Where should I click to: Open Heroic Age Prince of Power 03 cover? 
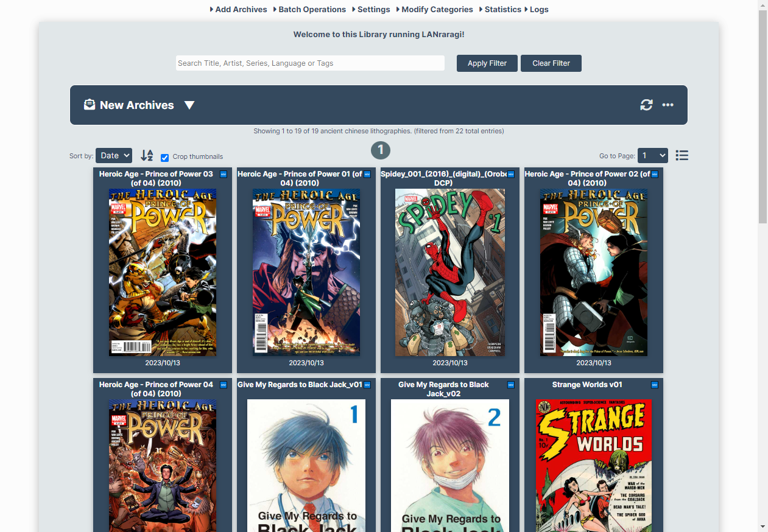pyautogui.click(x=163, y=272)
